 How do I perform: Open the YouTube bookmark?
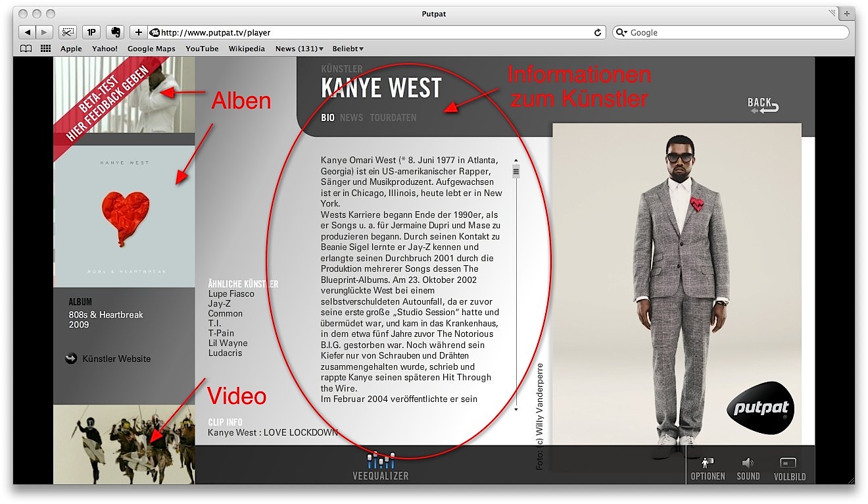click(x=202, y=49)
